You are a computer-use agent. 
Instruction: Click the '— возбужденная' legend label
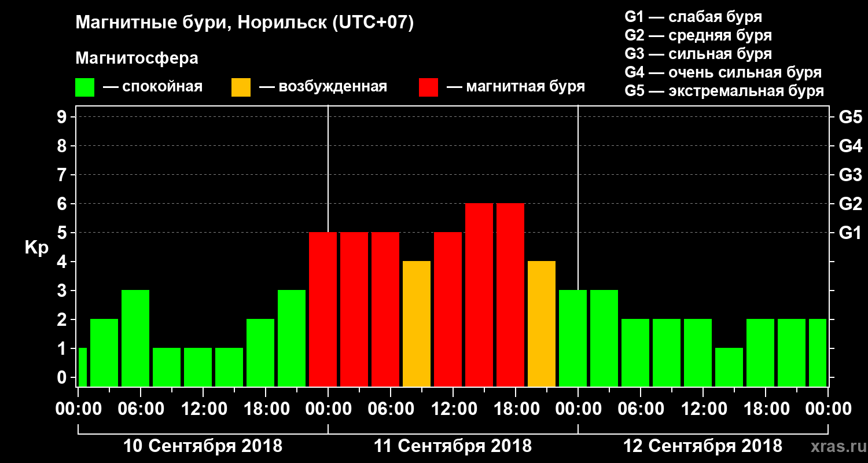[323, 87]
